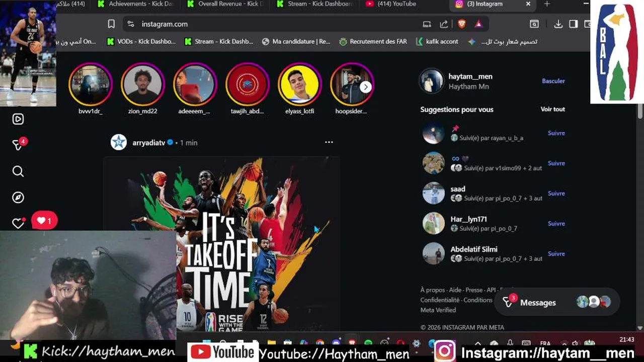Screen dimensions: 644x362
Task: Click the bookmark icon beside address bar
Action: (111, 24)
